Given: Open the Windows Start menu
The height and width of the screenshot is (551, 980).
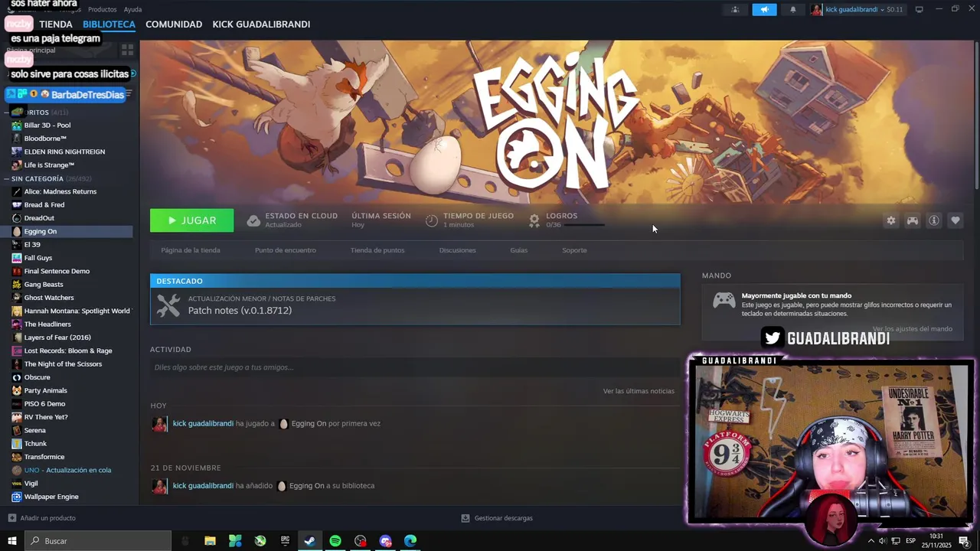Looking at the screenshot, I should click(12, 541).
